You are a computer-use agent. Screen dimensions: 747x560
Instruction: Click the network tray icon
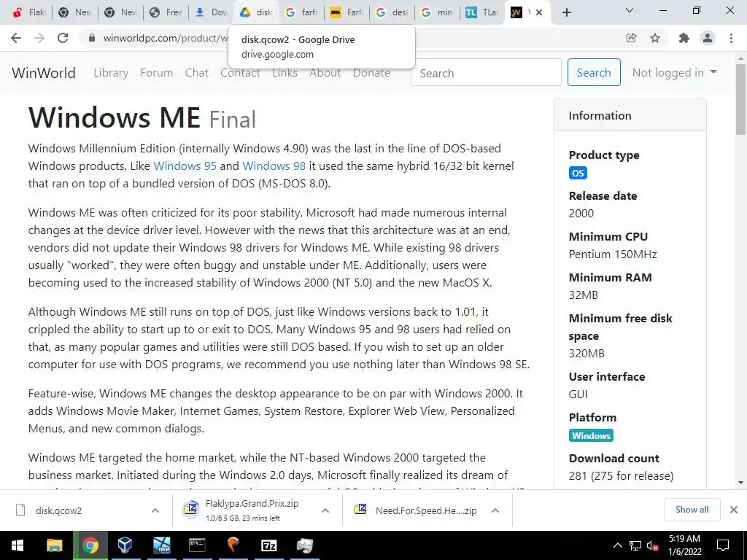tap(635, 545)
